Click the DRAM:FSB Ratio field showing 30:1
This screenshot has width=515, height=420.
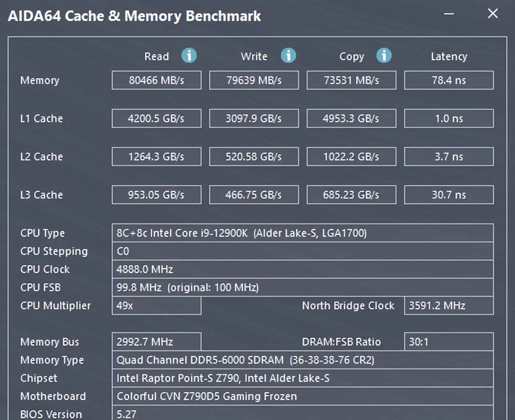[x=449, y=342]
